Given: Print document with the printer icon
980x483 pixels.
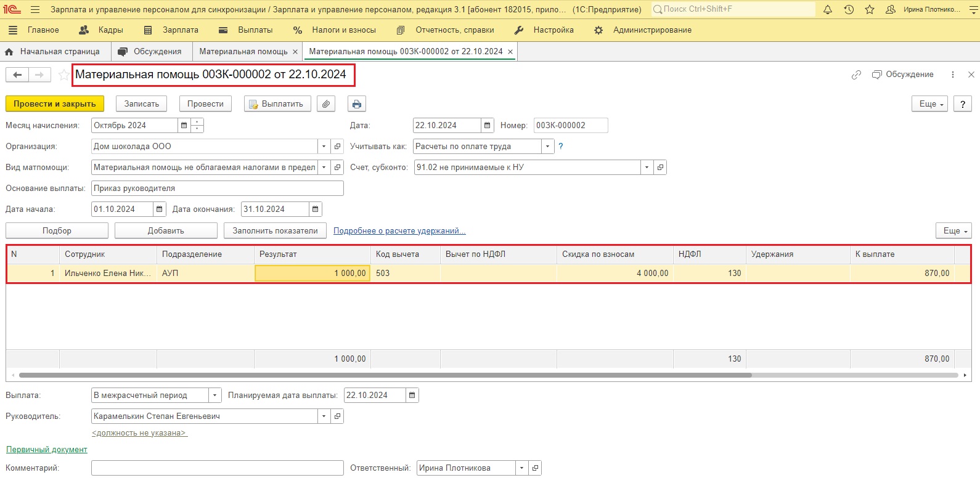Looking at the screenshot, I should (x=357, y=104).
